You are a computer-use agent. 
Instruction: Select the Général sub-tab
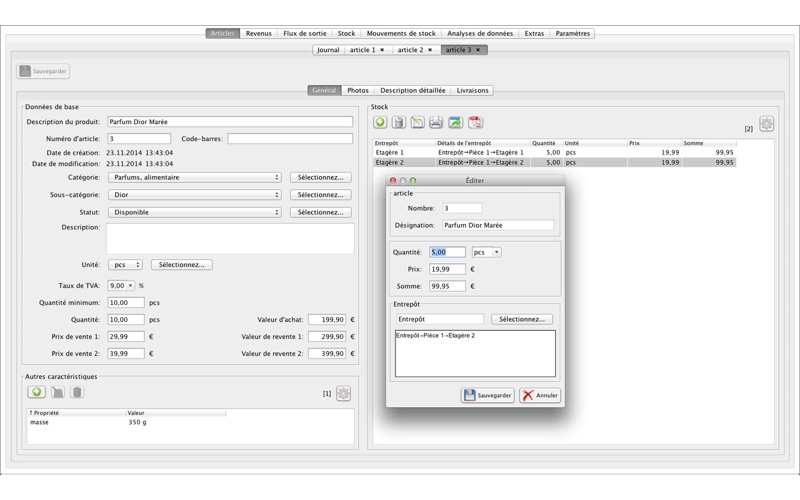pyautogui.click(x=324, y=90)
